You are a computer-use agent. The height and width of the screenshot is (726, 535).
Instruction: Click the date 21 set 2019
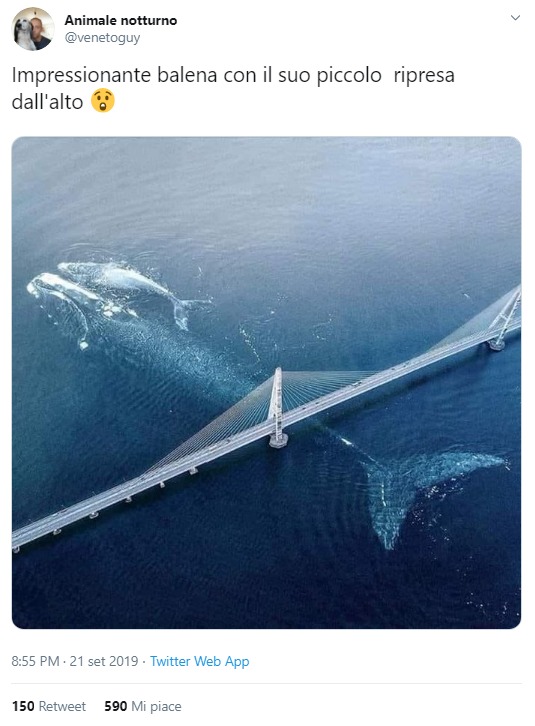(104, 661)
